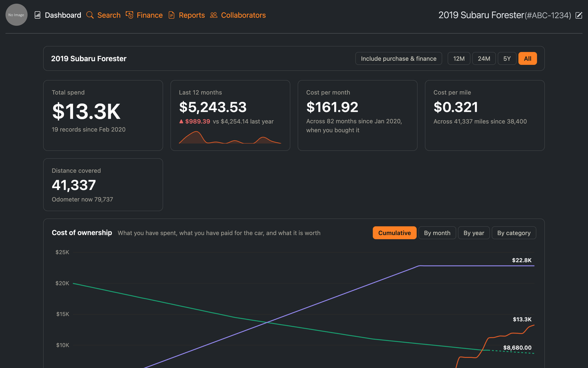Toggle Include purchase & finance
The height and width of the screenshot is (368, 588).
tap(399, 58)
